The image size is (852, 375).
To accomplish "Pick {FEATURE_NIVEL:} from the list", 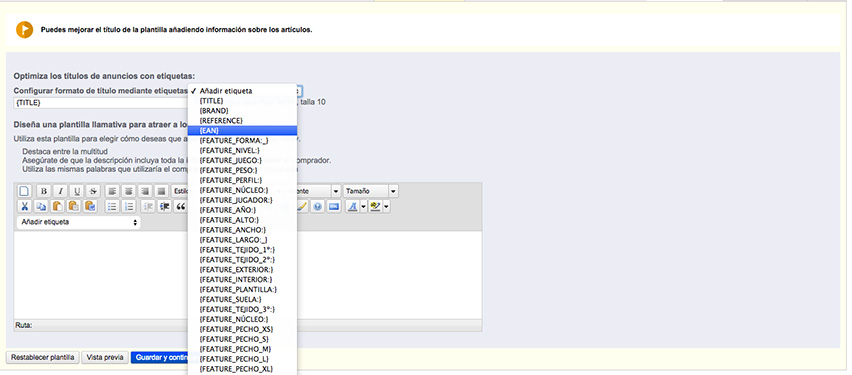I will pyautogui.click(x=242, y=151).
